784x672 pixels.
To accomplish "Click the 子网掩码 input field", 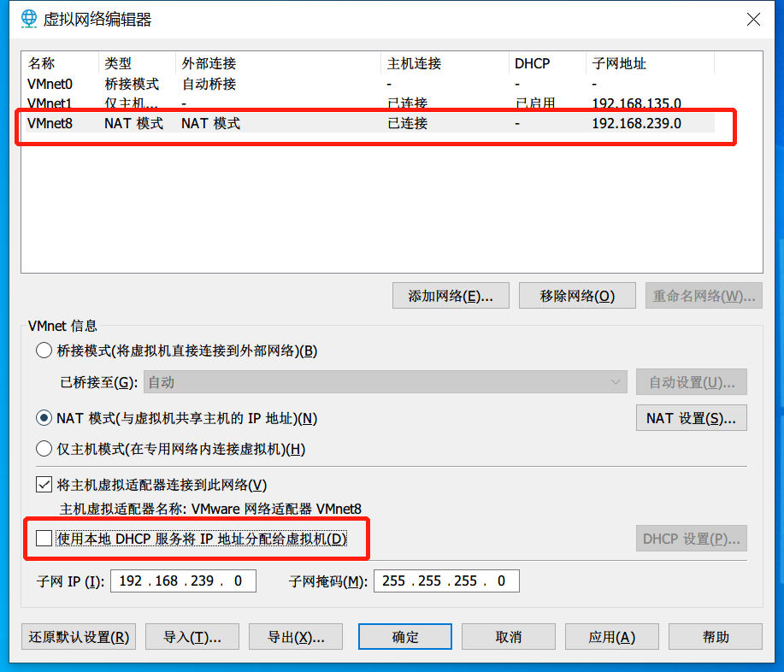I will 446,581.
